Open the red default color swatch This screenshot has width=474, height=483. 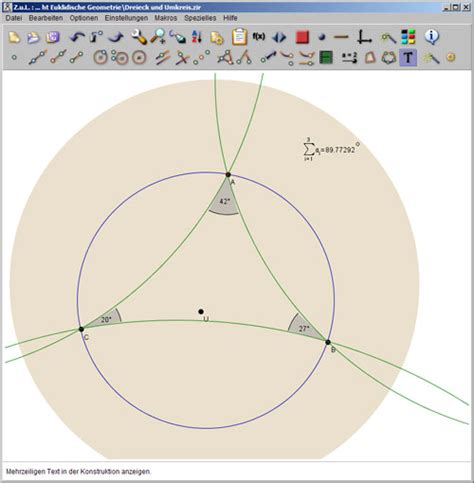click(302, 37)
